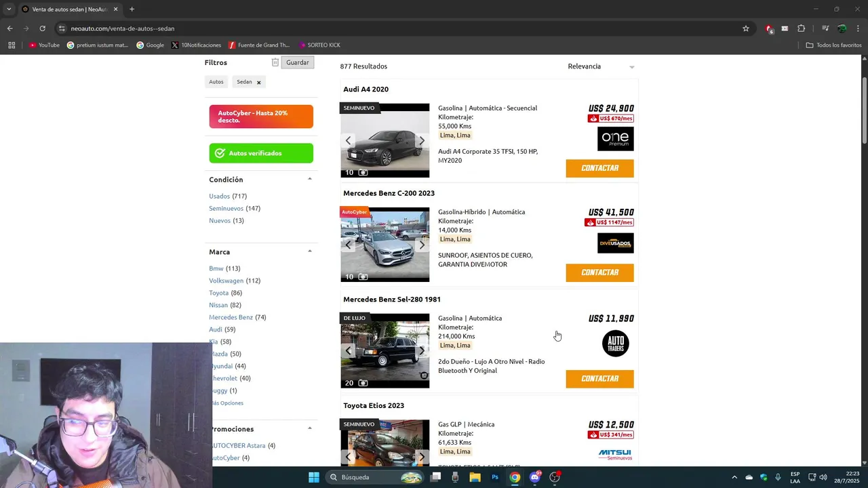Contact seller of Mercedes Benz Sel-280 1981
This screenshot has width=868, height=488.
click(x=600, y=379)
